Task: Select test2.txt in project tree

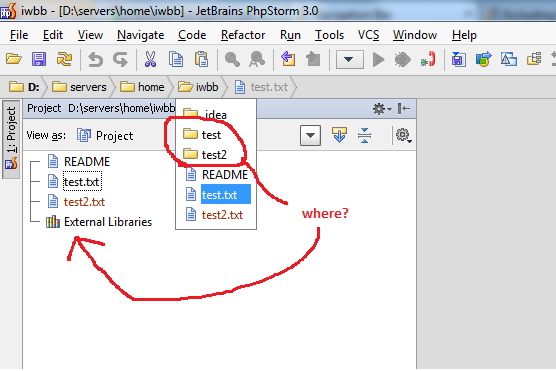Action: [76, 202]
